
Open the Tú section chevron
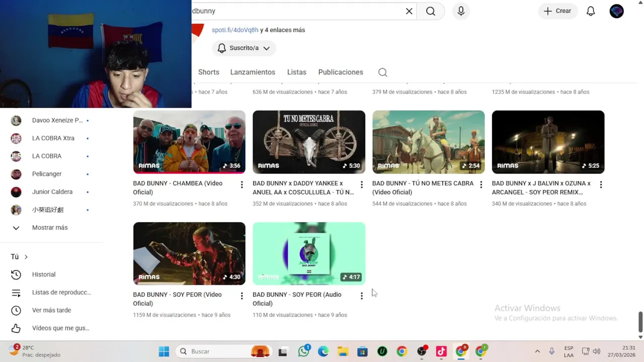point(26,257)
